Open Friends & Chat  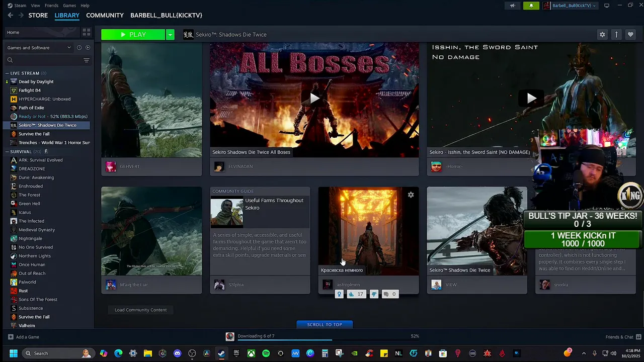click(623, 337)
